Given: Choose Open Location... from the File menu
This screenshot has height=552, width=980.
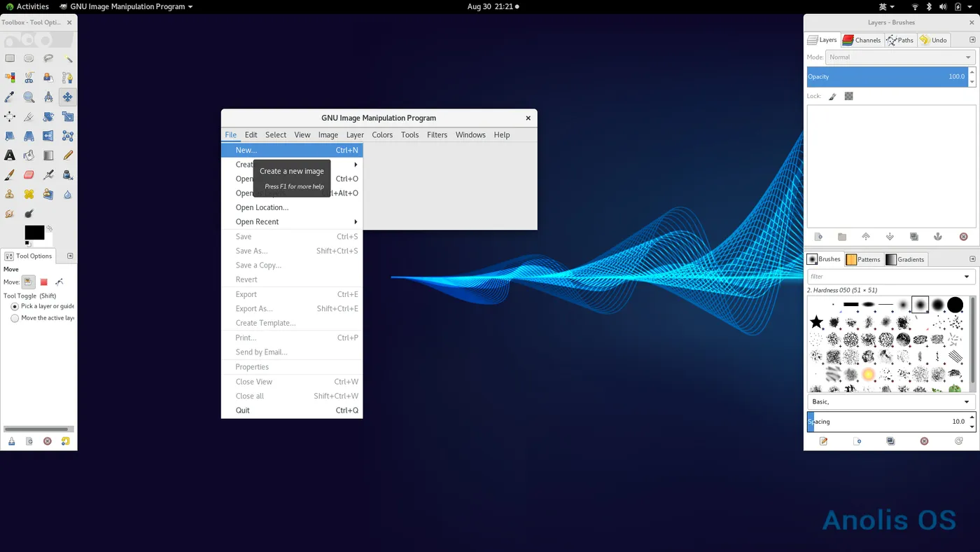Looking at the screenshot, I should 292,207.
